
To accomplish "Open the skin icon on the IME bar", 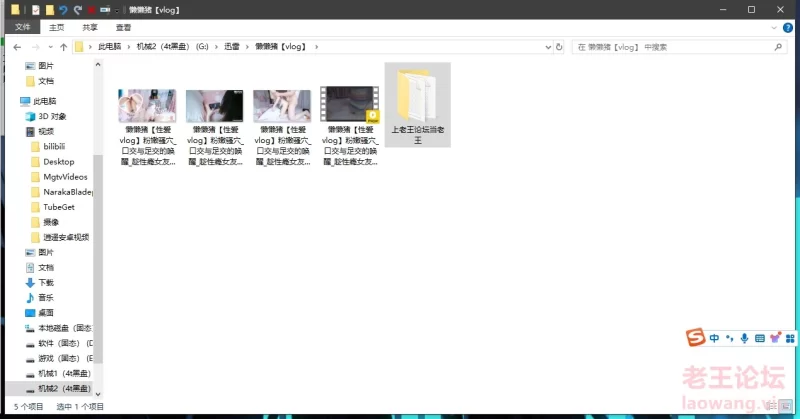I will (775, 338).
